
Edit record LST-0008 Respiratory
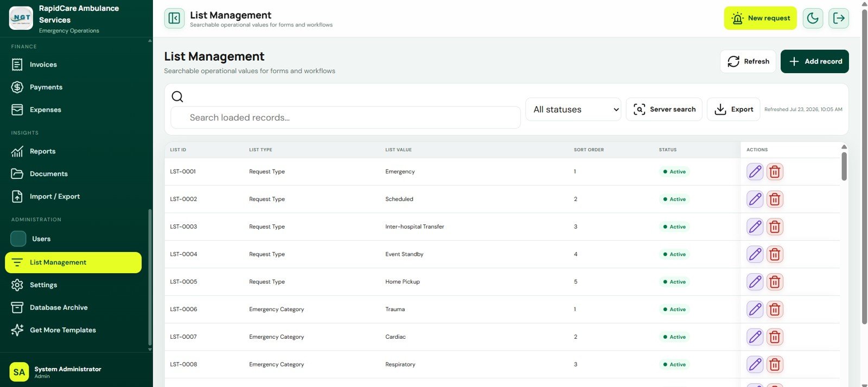[x=755, y=364]
